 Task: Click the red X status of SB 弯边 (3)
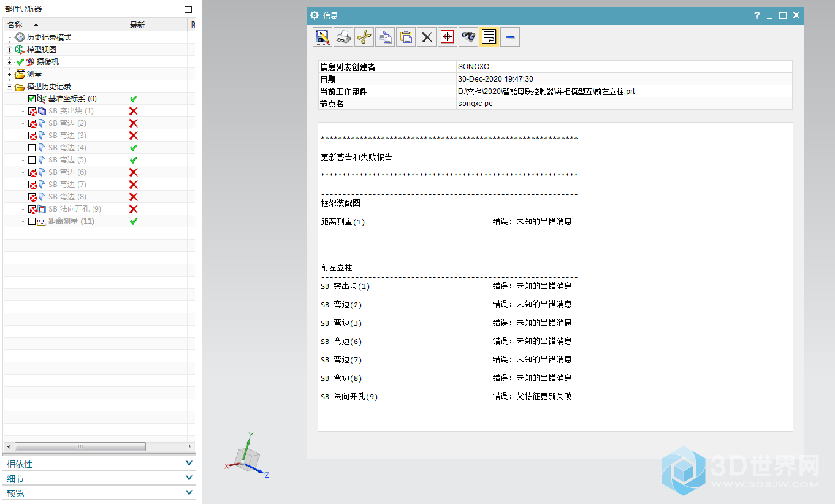click(x=134, y=136)
